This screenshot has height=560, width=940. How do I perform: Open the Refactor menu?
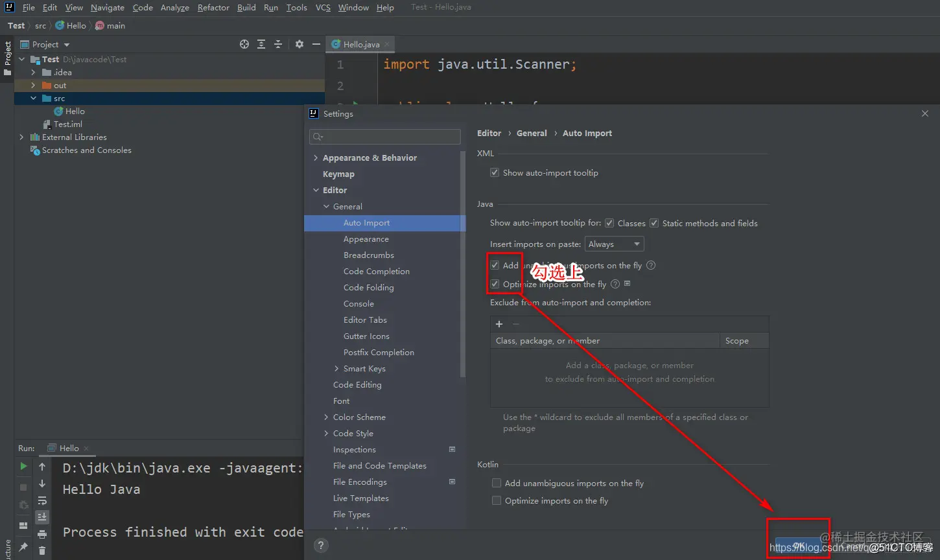(213, 7)
